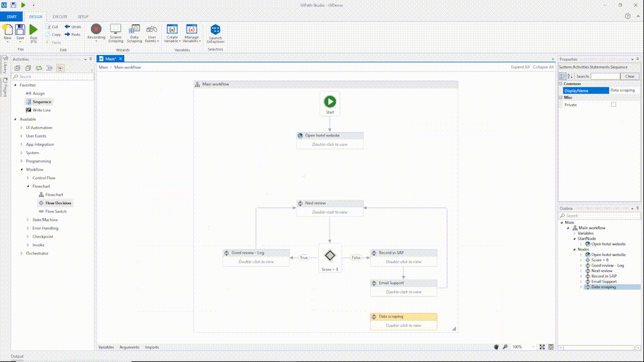
Task: Click Copy in Edit group
Action: click(53, 35)
